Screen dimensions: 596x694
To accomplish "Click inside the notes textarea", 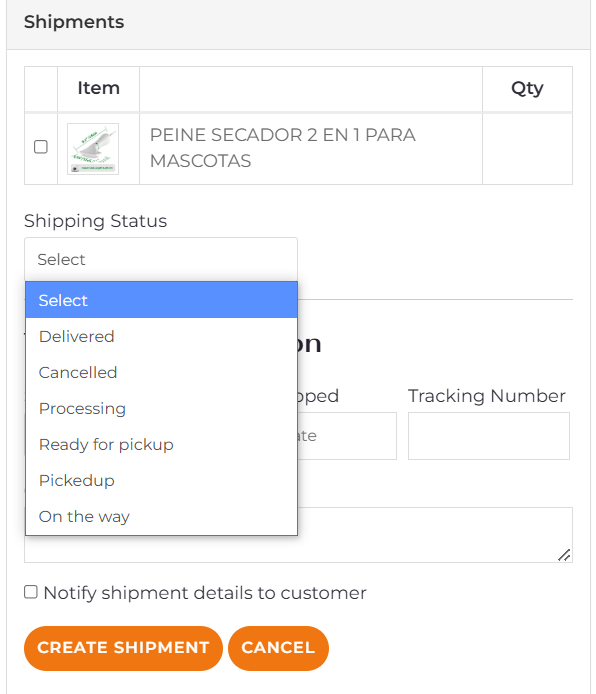I will 435,535.
